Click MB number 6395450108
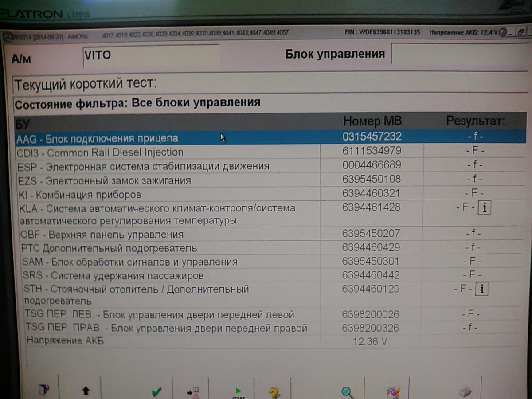This screenshot has height=399, width=532. point(372,179)
